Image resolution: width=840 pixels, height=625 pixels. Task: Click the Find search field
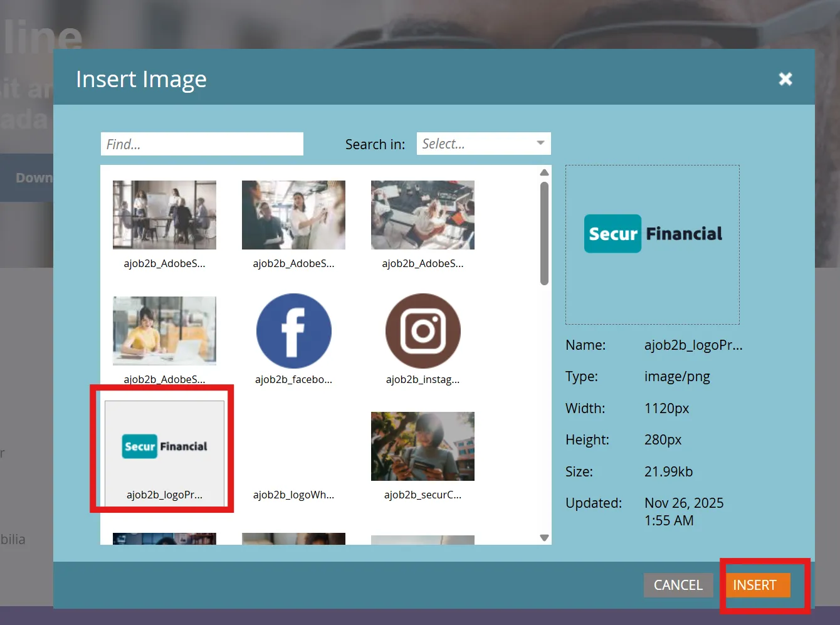pos(202,144)
